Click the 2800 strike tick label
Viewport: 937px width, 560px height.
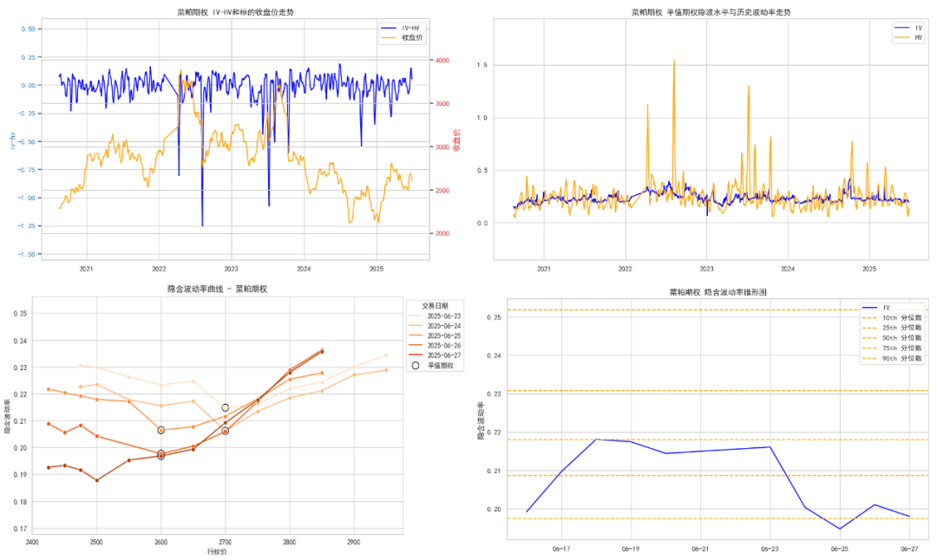click(x=289, y=542)
